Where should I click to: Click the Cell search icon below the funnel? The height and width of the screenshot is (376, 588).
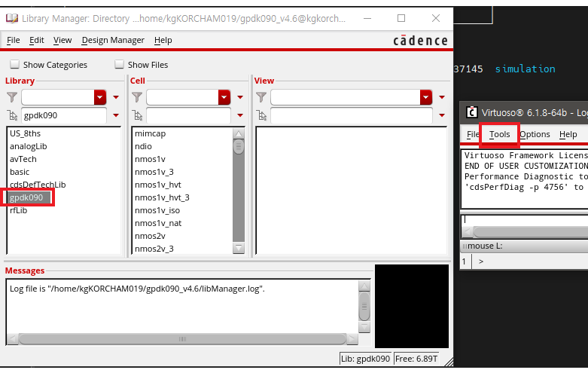click(137, 115)
